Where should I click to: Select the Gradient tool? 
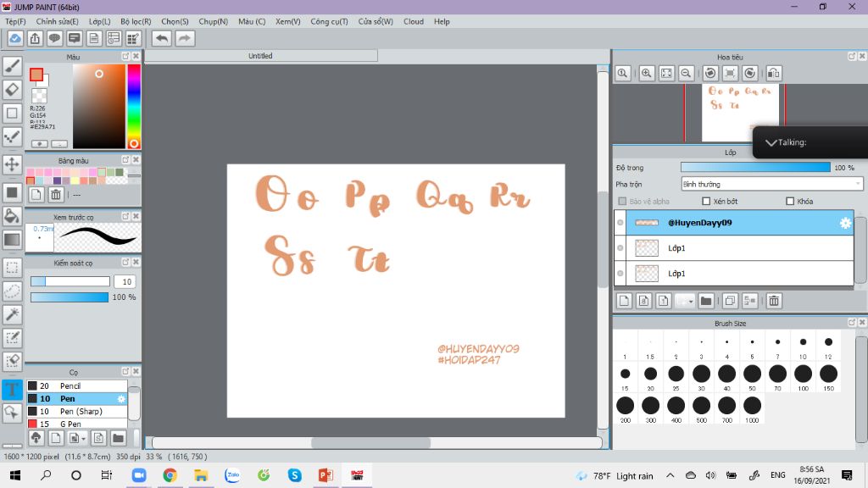[x=12, y=240]
